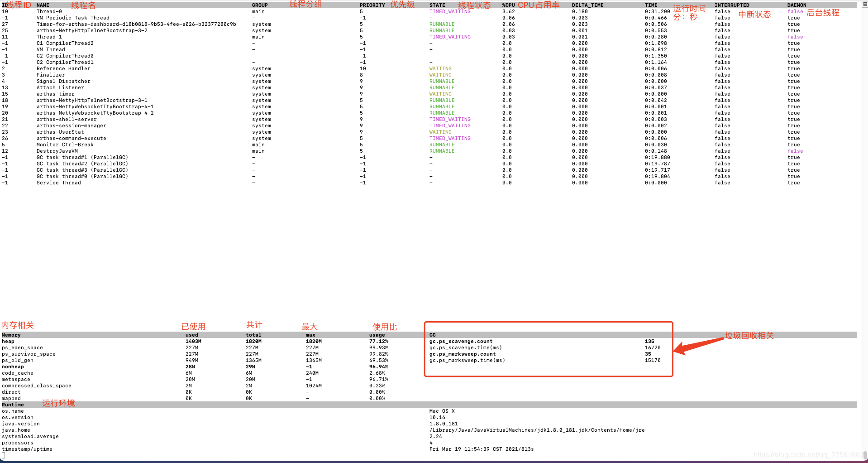The height and width of the screenshot is (463, 868).
Task: Select the arthas-session-manager thread name
Action: point(72,126)
